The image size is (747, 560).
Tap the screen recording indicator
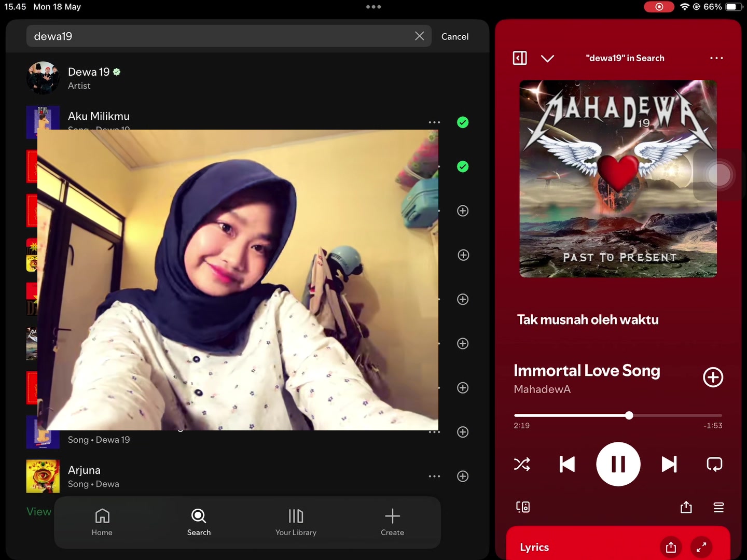659,7
